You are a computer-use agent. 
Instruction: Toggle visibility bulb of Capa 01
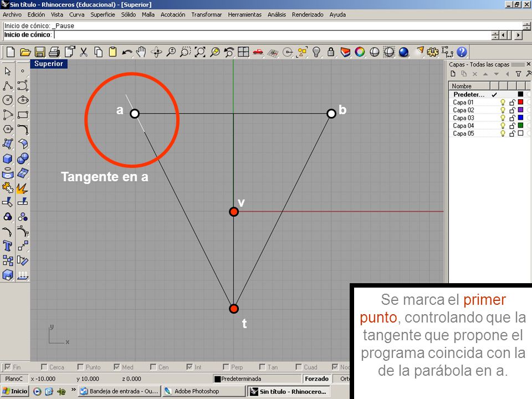(x=503, y=102)
